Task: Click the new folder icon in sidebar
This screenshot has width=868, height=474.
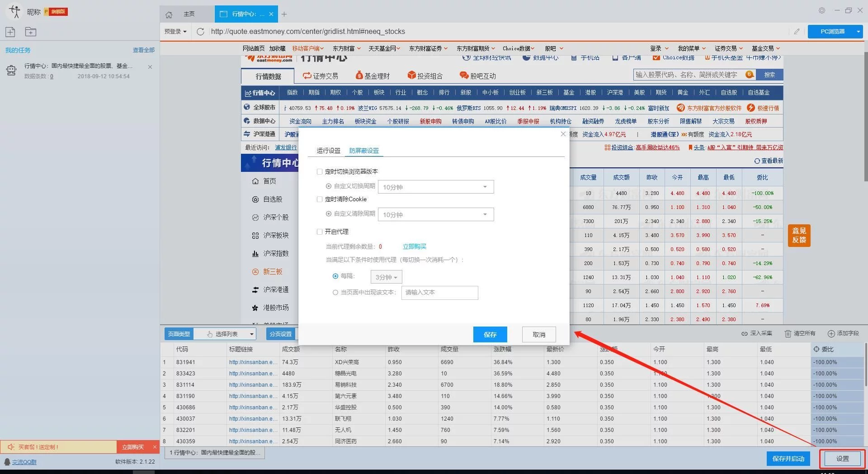Action: (x=31, y=32)
